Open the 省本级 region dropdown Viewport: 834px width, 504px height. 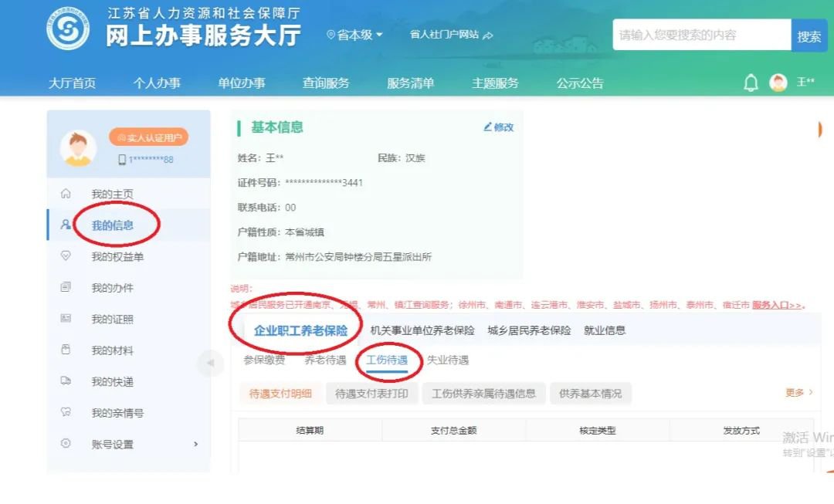coord(355,35)
